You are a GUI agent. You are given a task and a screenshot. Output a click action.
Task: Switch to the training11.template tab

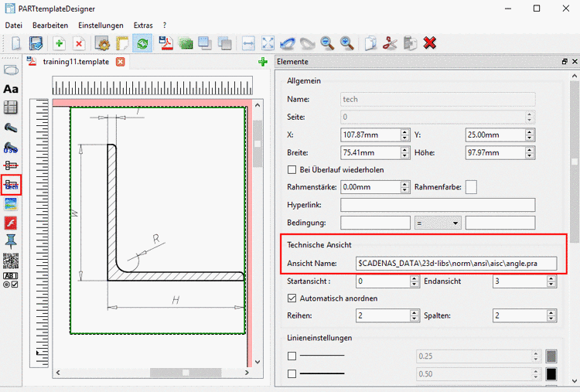[76, 62]
